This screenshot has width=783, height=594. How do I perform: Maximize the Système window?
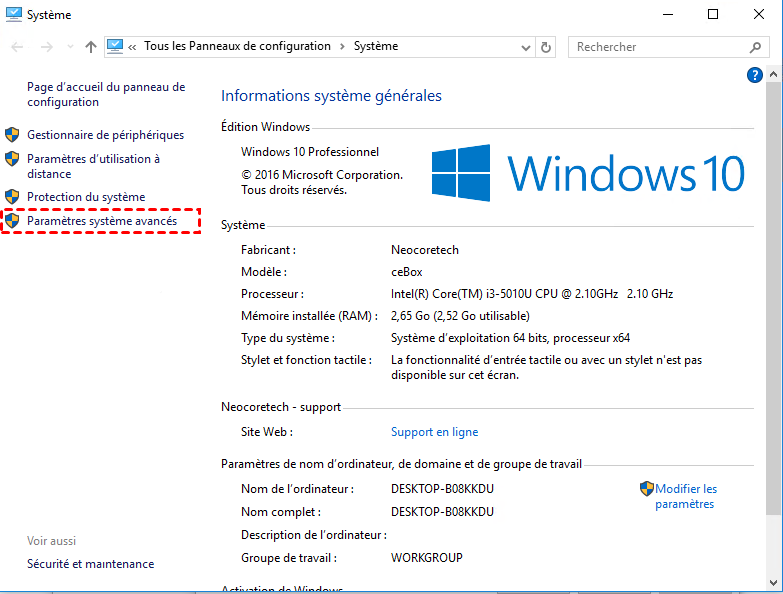(713, 14)
